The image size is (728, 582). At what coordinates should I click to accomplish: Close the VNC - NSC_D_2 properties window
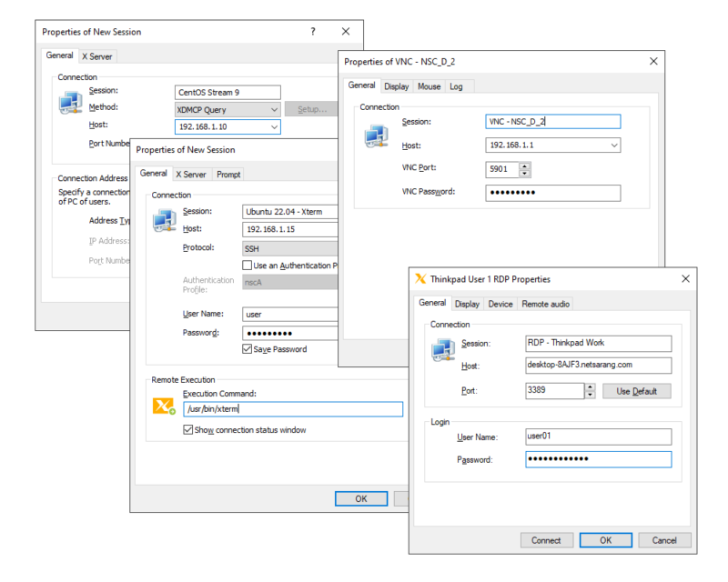click(652, 61)
